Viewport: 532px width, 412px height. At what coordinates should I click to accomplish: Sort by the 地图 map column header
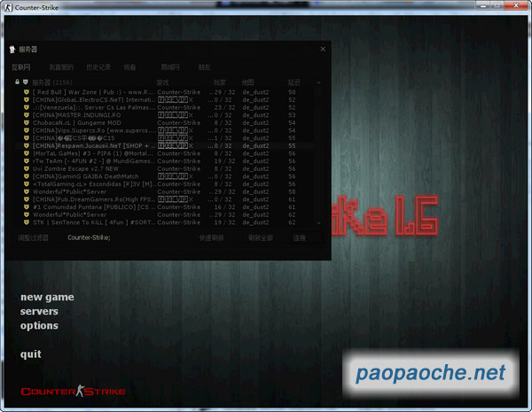click(248, 82)
